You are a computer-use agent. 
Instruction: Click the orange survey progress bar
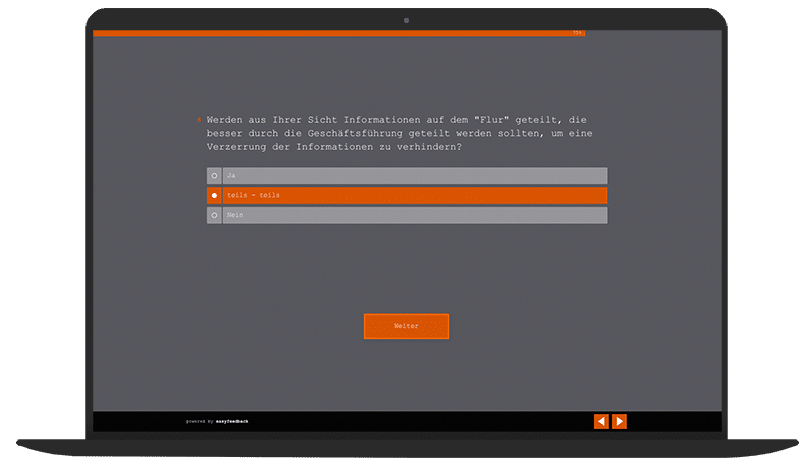(330, 33)
